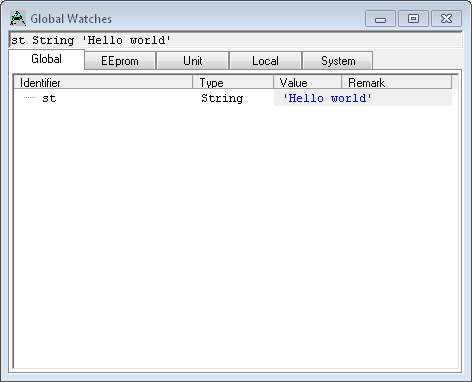Click the Global Watches app icon

18,18
